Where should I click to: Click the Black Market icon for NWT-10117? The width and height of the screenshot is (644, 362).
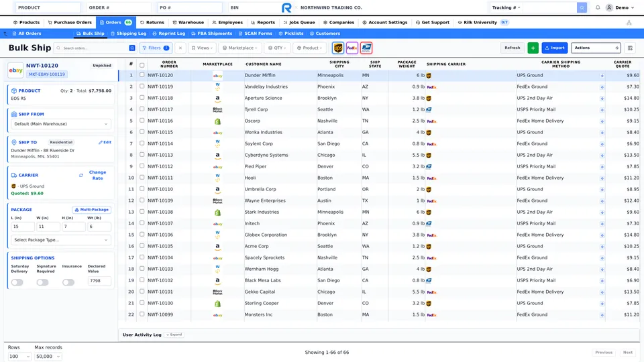click(x=217, y=109)
